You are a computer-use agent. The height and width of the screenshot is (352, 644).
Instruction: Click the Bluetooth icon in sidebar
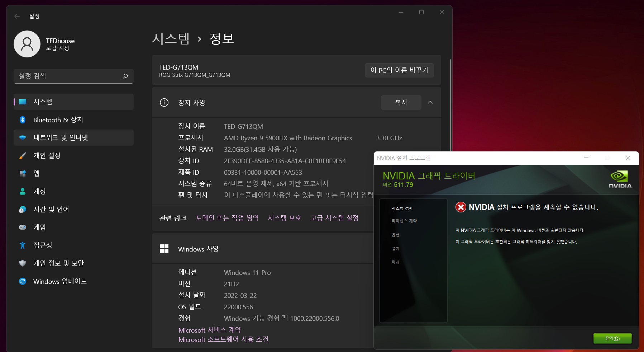[x=23, y=120]
